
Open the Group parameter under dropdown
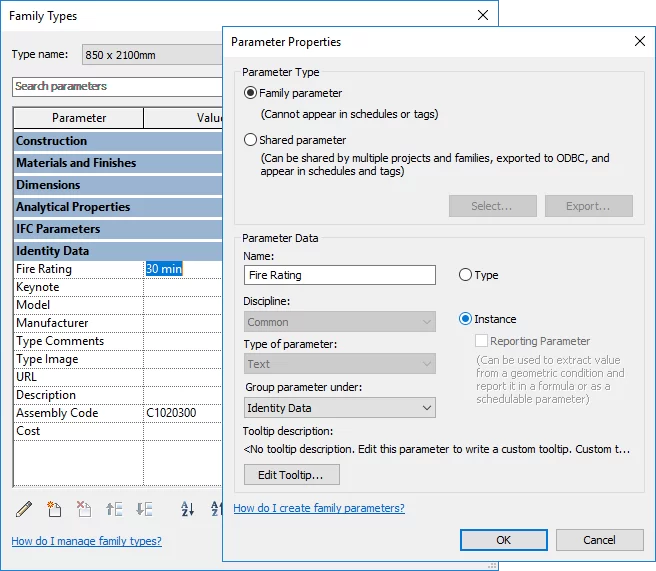point(339,408)
